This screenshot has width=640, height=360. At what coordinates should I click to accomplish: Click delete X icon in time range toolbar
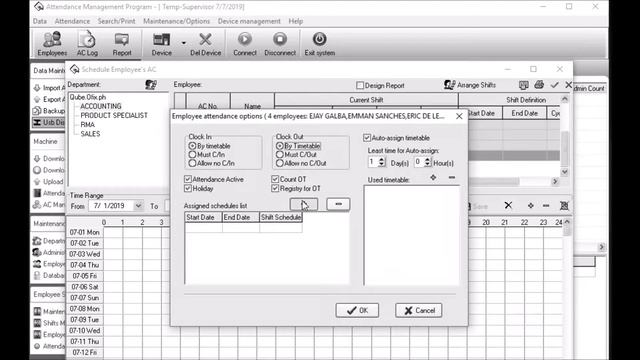tap(508, 205)
